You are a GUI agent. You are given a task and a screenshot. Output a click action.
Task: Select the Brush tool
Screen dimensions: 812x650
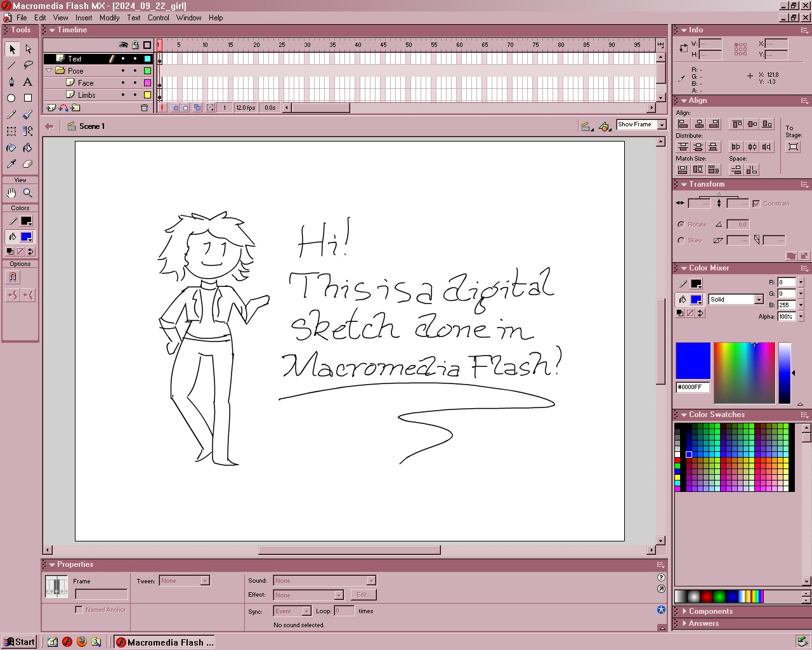28,115
